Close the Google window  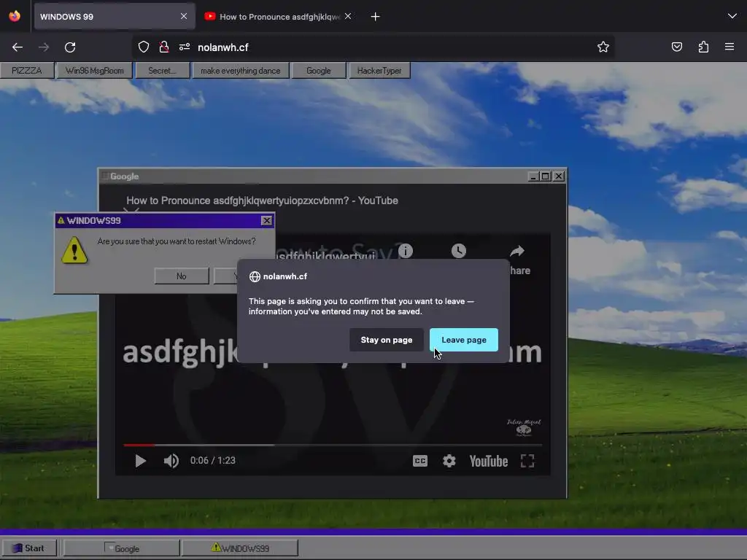(x=558, y=176)
